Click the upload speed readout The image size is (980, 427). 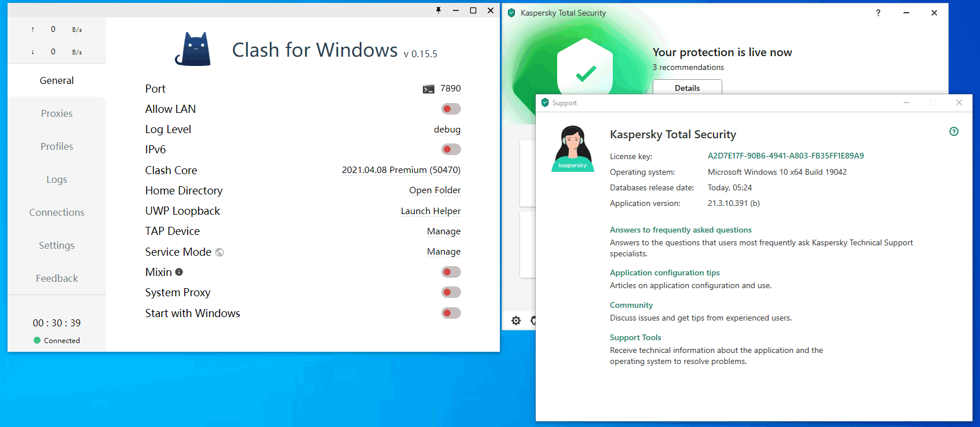(57, 29)
